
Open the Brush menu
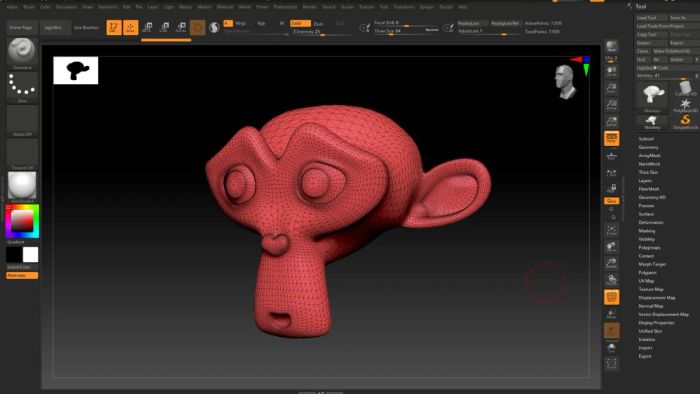tap(29, 7)
